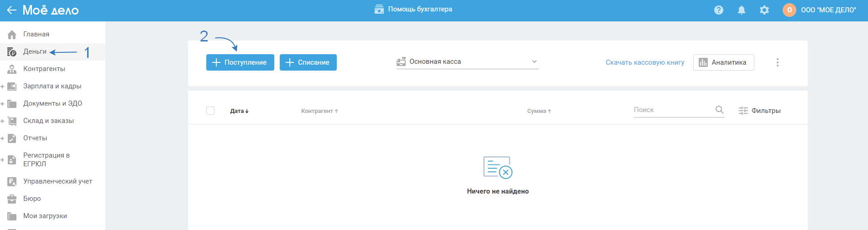This screenshot has width=868, height=230.
Task: Click the blue Поступление button
Action: pos(240,62)
